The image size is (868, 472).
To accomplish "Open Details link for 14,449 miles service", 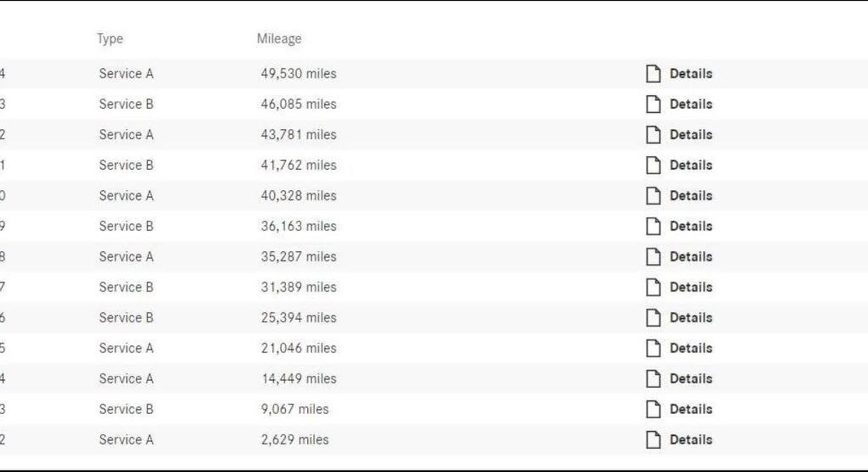I will pos(691,379).
